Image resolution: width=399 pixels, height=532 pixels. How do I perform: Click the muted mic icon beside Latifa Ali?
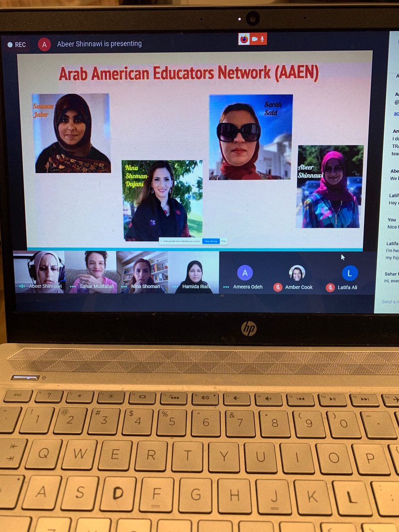click(330, 287)
